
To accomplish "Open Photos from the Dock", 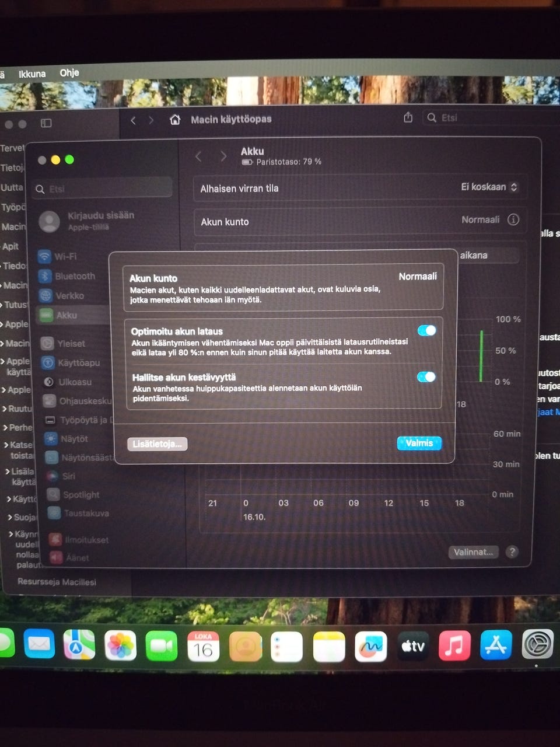I will pos(121,646).
